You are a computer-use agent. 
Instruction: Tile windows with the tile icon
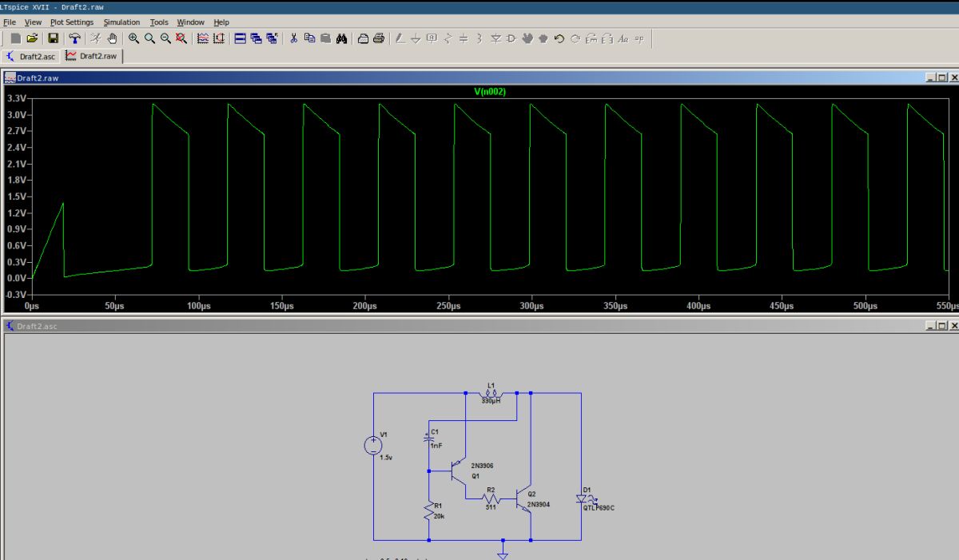[241, 38]
